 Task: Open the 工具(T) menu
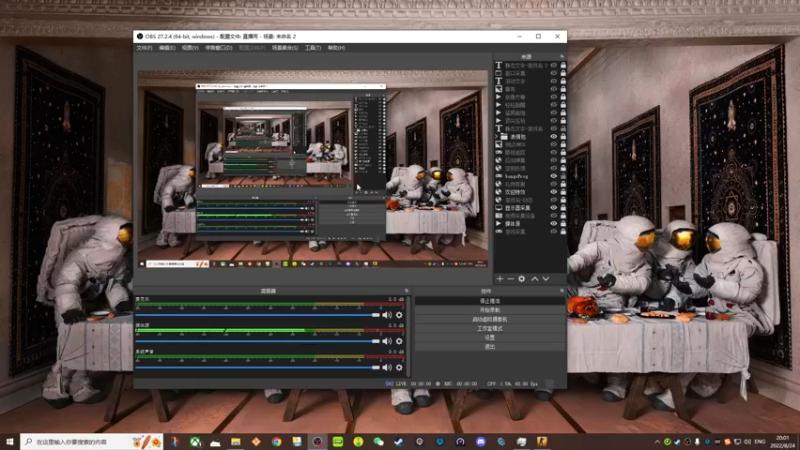pyautogui.click(x=313, y=47)
